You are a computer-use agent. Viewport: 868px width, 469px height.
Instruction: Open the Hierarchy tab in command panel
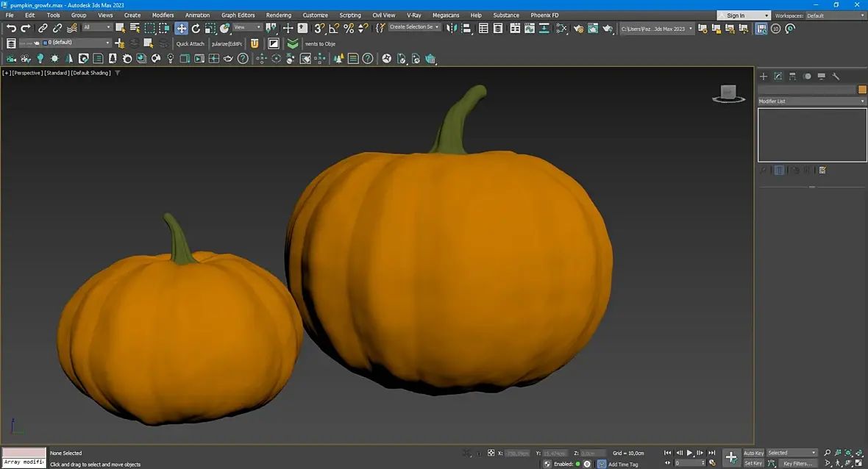(792, 76)
